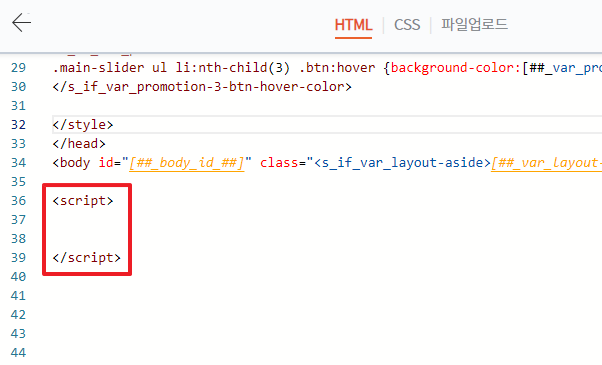602x365 pixels.
Task: Switch to the HTML tab
Action: point(353,25)
